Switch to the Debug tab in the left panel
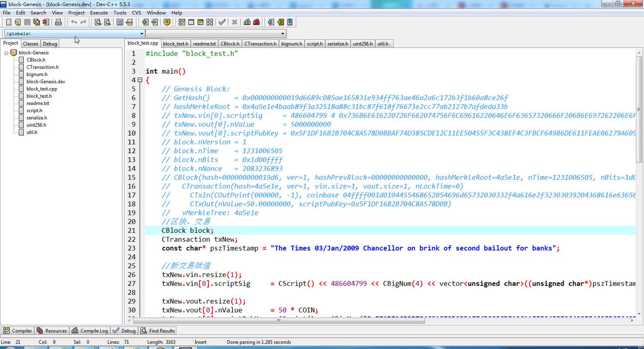 (50, 44)
